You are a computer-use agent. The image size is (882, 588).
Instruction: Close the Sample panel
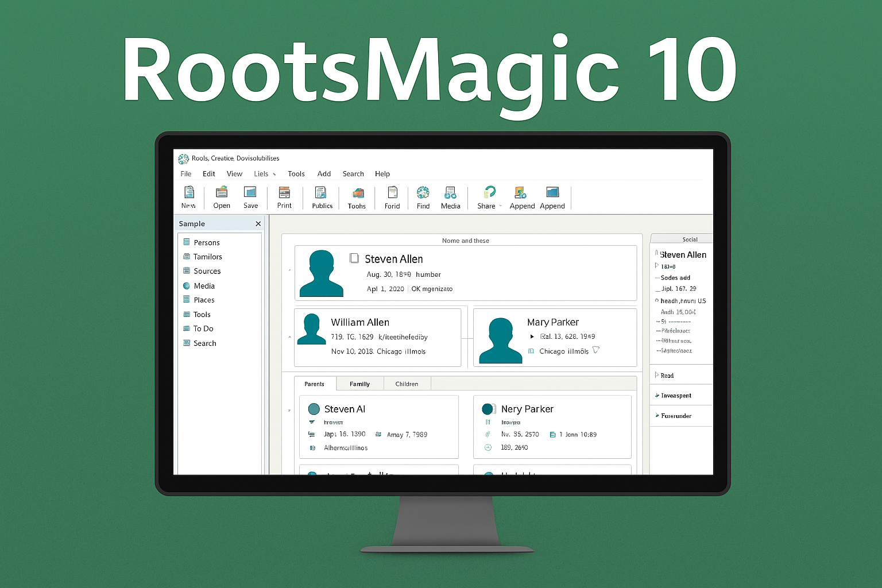pyautogui.click(x=258, y=223)
